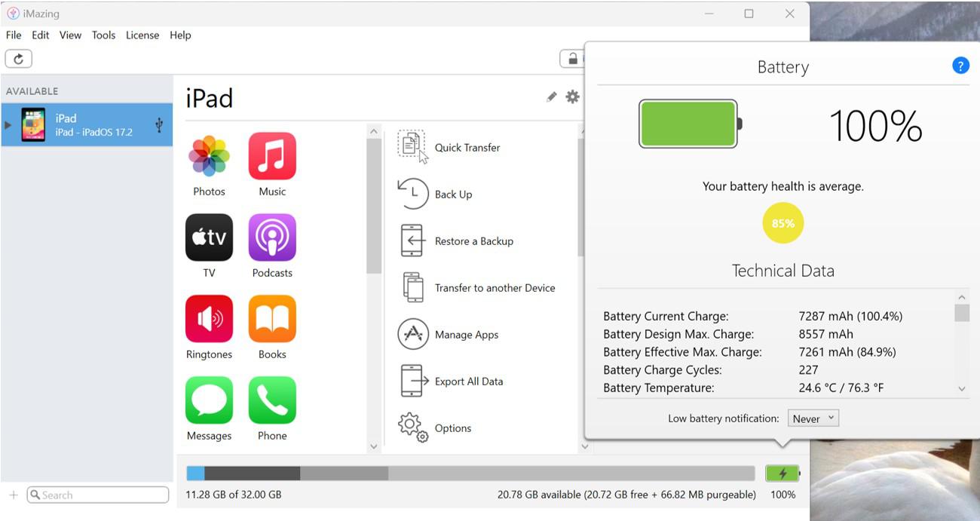This screenshot has width=980, height=521.
Task: Open the Ringtones icon
Action: coord(209,319)
